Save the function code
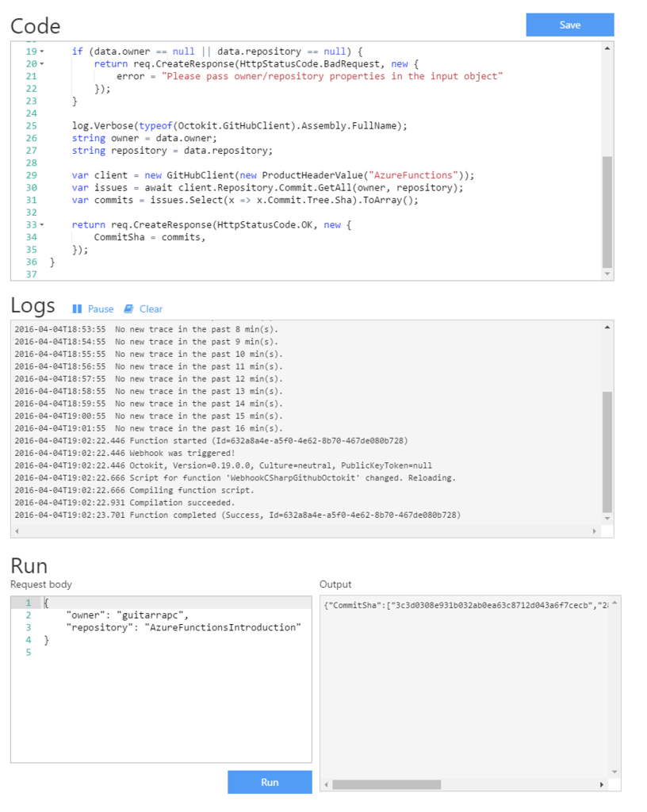Image resolution: width=647 pixels, height=812 pixels. tap(569, 25)
